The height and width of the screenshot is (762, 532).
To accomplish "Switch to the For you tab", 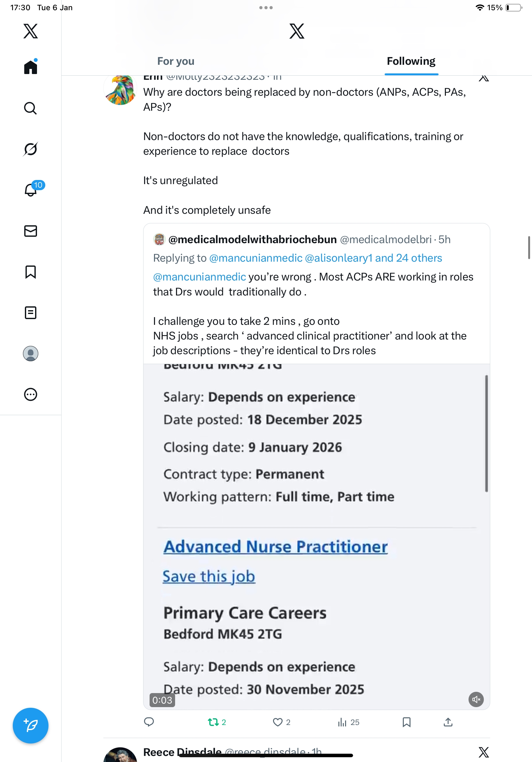I will click(176, 61).
